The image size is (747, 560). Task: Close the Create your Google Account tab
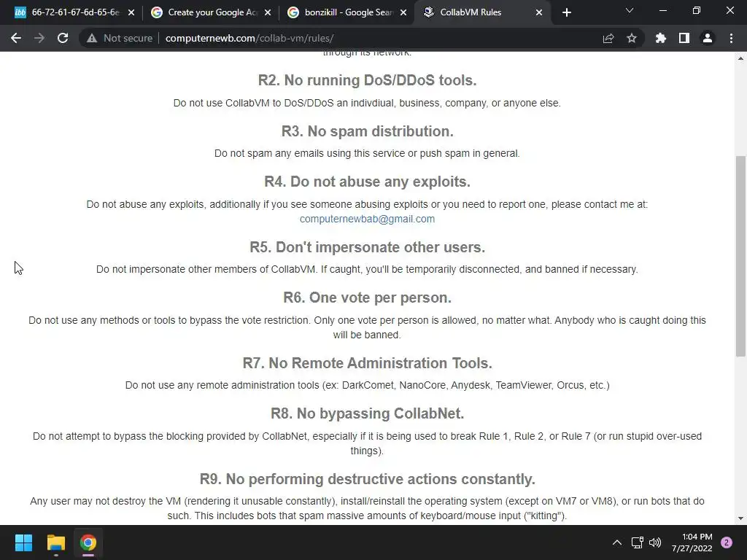click(x=268, y=12)
